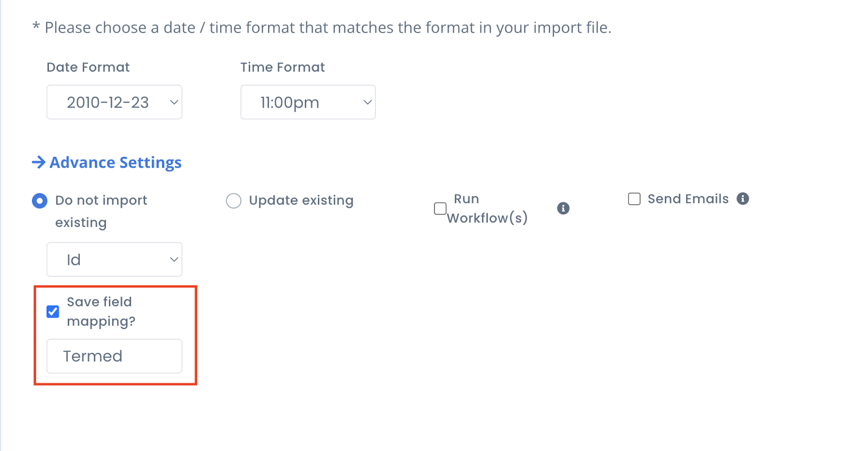
Task: Click the Advance Settings link
Action: [x=116, y=162]
